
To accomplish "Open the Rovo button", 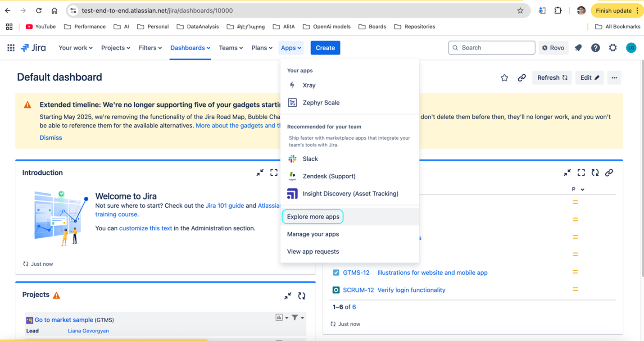I will [553, 48].
